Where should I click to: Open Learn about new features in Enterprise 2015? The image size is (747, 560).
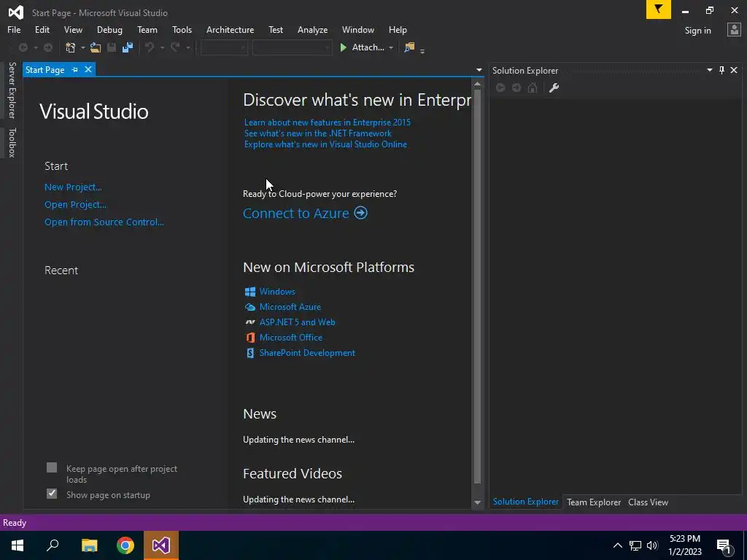[328, 122]
